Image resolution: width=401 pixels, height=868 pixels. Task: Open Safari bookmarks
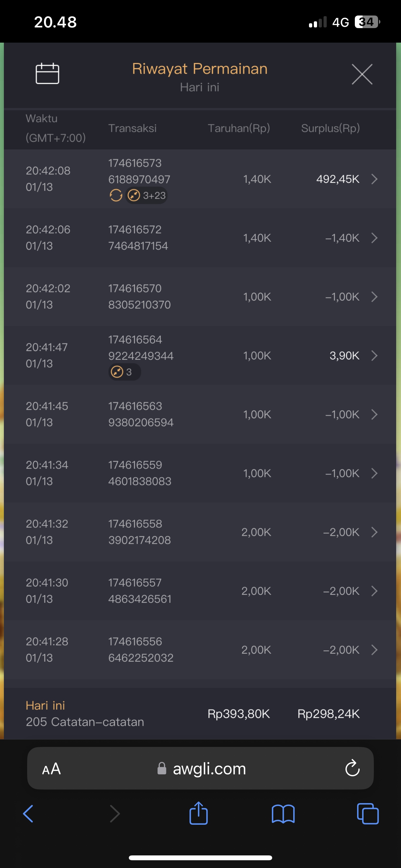[283, 814]
